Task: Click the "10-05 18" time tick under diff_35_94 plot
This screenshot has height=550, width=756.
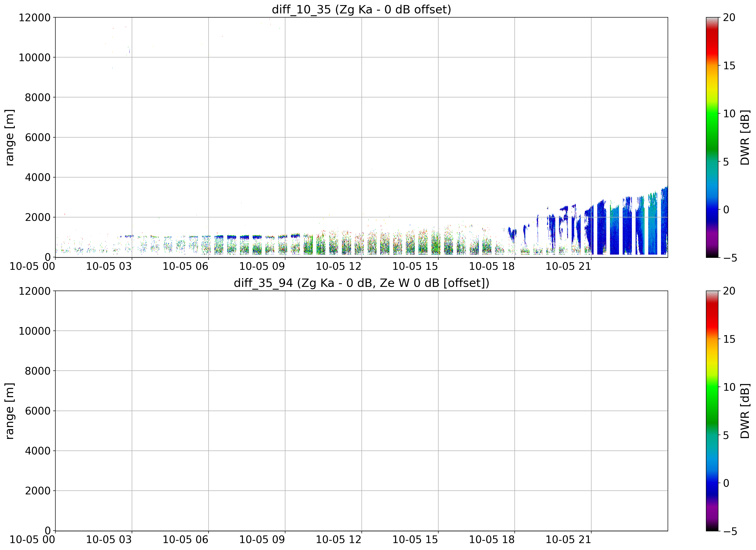Action: click(492, 540)
